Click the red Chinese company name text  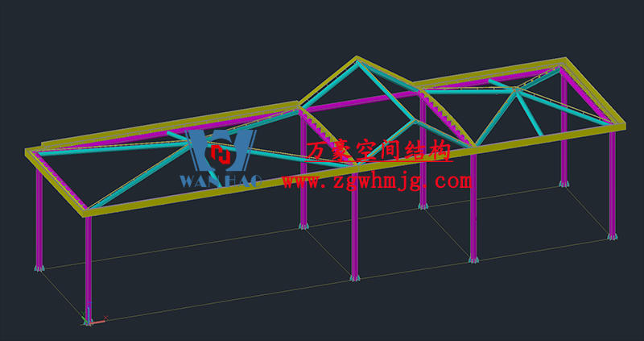[x=379, y=151]
